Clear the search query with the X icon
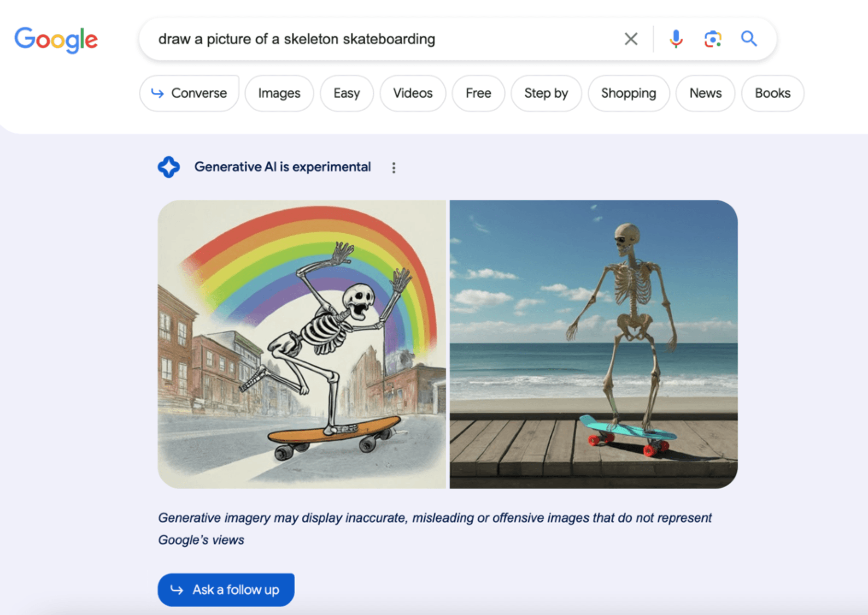The image size is (868, 615). [x=631, y=39]
